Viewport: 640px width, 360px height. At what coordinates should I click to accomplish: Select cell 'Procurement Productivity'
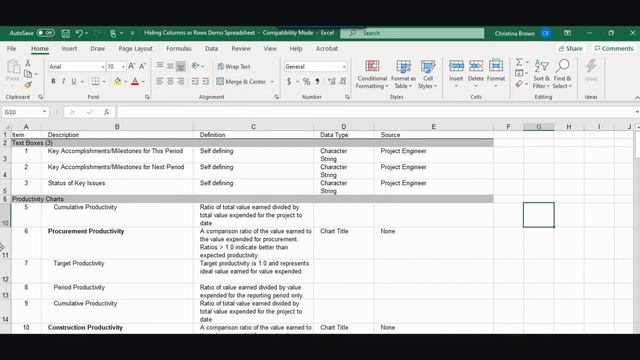tap(117, 243)
